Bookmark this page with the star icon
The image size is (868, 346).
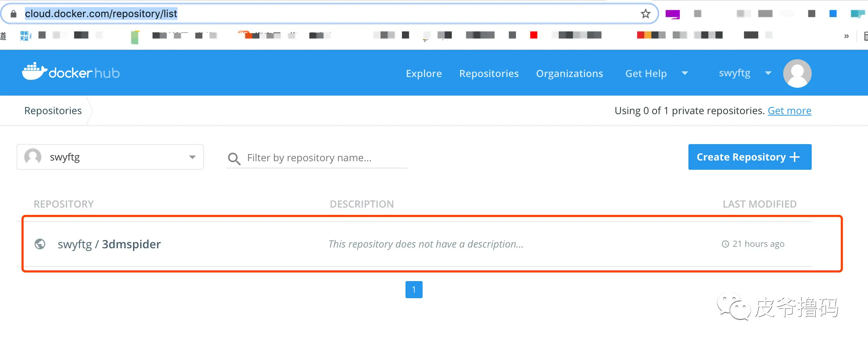(645, 14)
